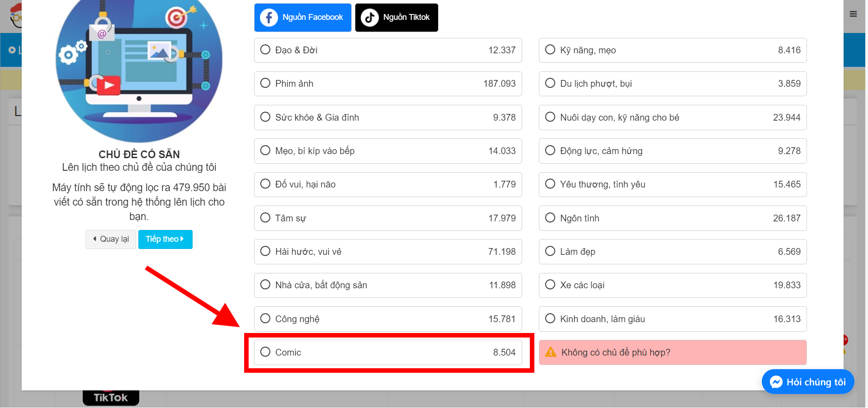
Task: Click the 16.313 count for Kinh doanh
Action: click(787, 319)
